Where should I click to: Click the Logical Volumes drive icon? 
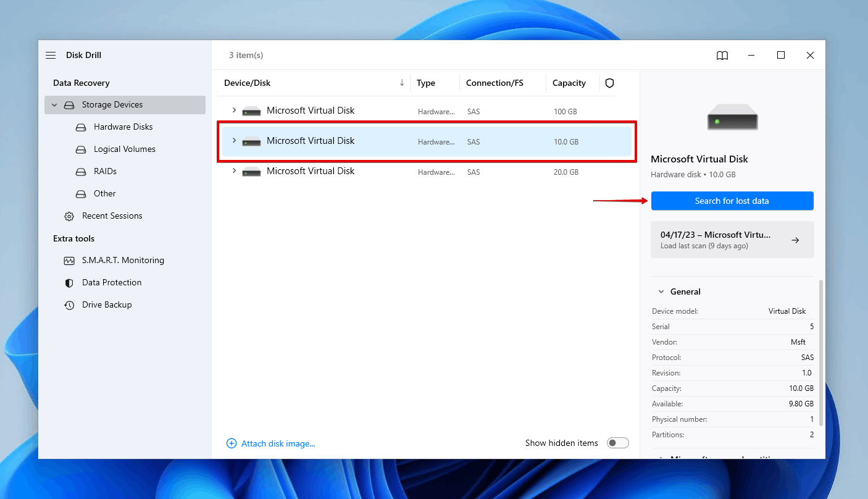click(x=81, y=149)
